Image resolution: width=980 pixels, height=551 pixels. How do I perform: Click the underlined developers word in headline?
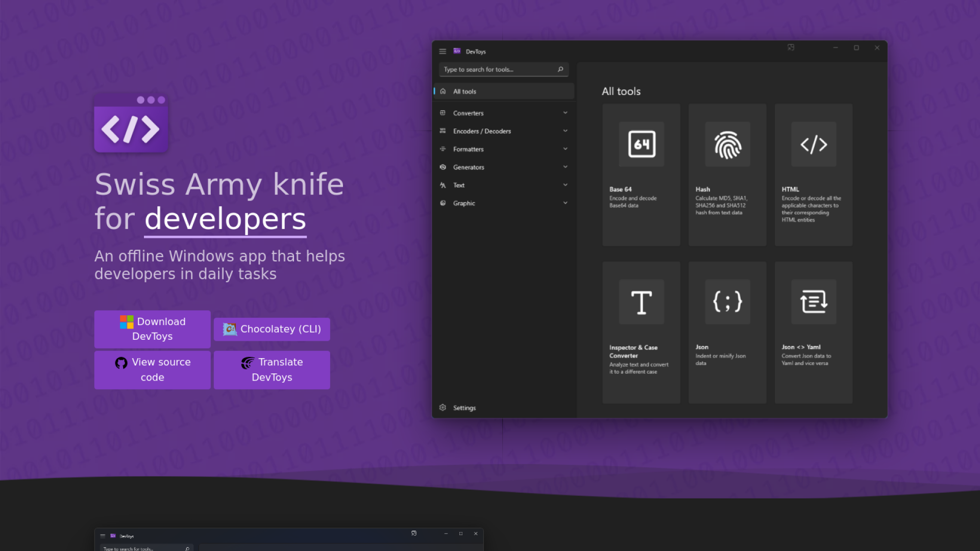(225, 219)
